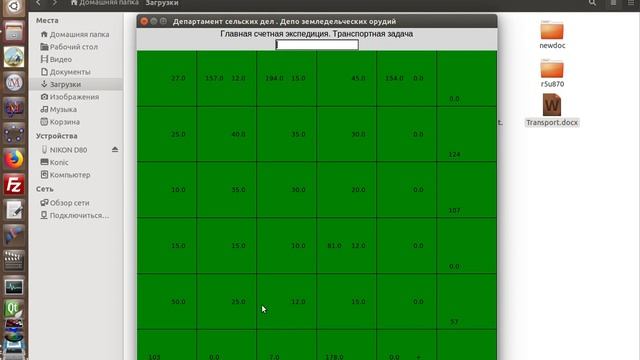Click the value 157.0 in the grid

214,78
